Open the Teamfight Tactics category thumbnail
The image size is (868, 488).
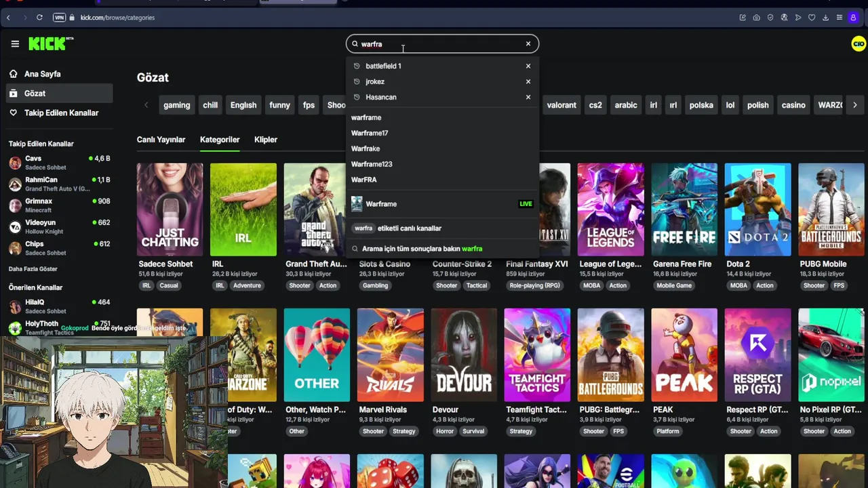537,355
